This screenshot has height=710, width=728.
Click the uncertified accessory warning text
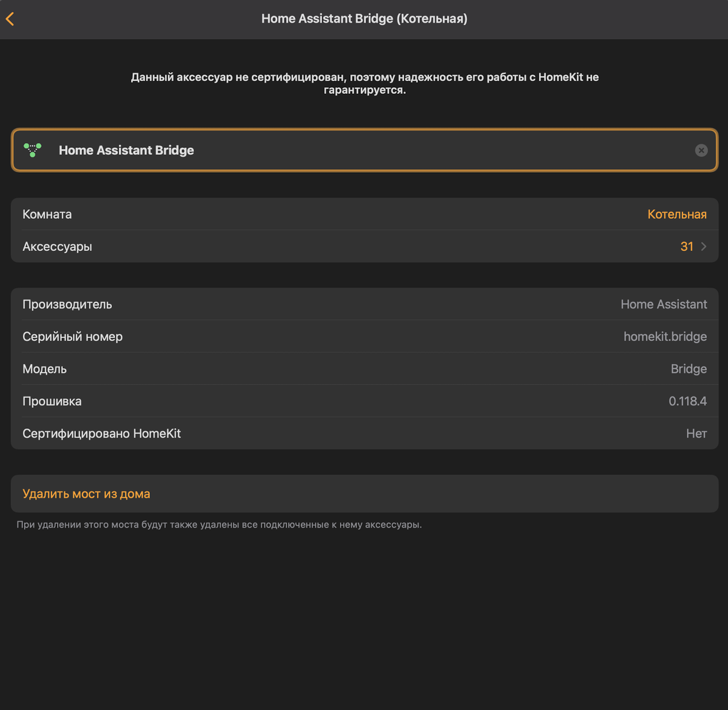pos(365,84)
